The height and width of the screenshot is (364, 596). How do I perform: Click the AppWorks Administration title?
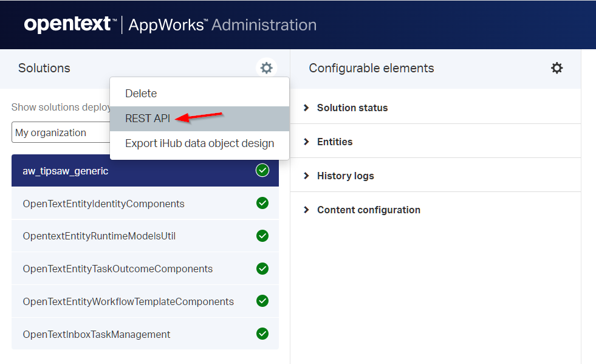pos(222,25)
